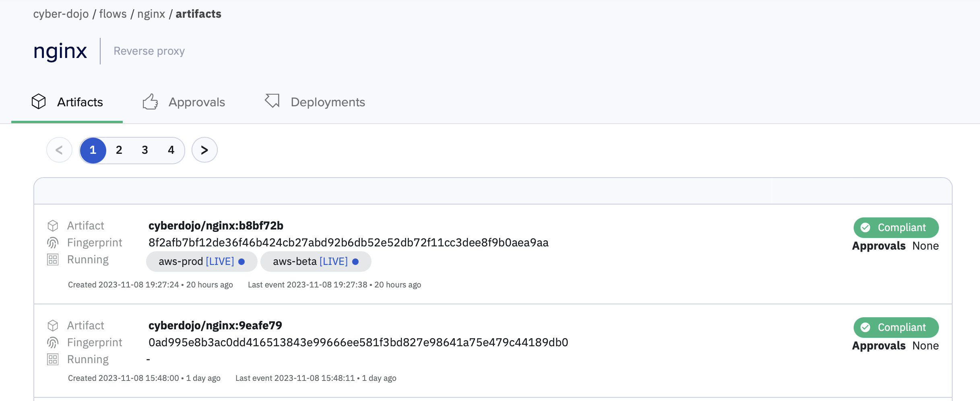This screenshot has width=980, height=401.
Task: Click Compliant badge for 9eafe79 artifact
Action: pos(896,327)
